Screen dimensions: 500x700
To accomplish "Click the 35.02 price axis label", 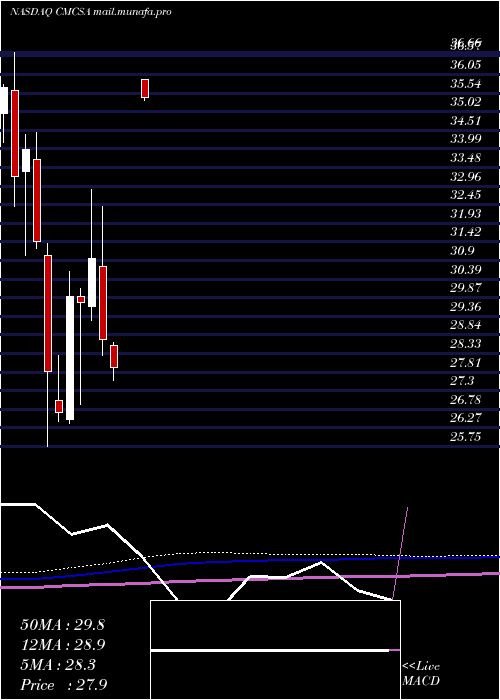I will pyautogui.click(x=465, y=102).
